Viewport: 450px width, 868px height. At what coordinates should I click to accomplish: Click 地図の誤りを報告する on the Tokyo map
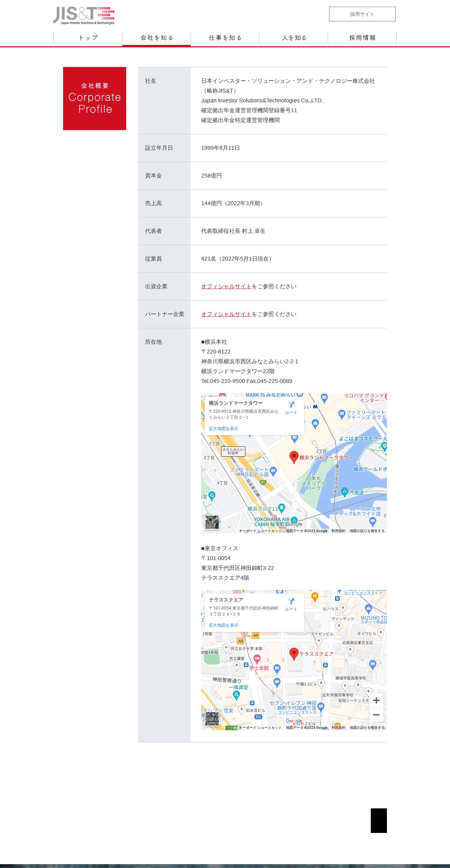(367, 728)
